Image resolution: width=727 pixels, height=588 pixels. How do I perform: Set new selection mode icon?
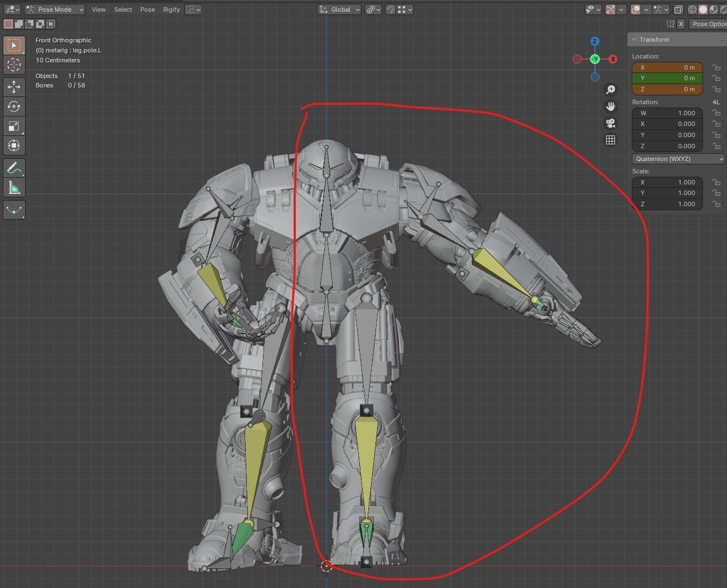pos(8,24)
